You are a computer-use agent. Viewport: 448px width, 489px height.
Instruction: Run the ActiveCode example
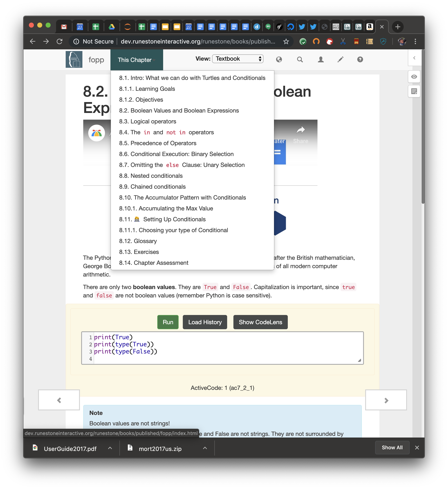pyautogui.click(x=168, y=322)
